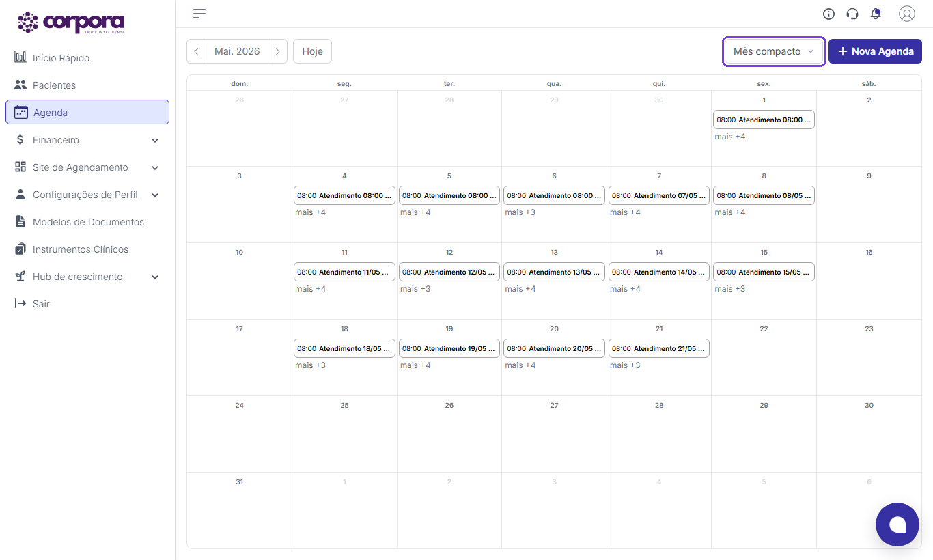Click the Modelos de Documentos file icon
This screenshot has width=933, height=560.
[x=20, y=222]
